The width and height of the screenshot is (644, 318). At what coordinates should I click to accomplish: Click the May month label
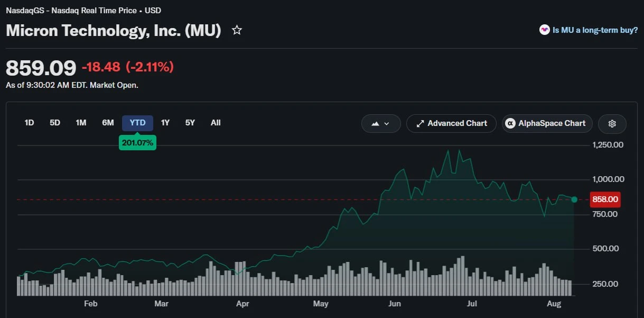click(x=321, y=304)
